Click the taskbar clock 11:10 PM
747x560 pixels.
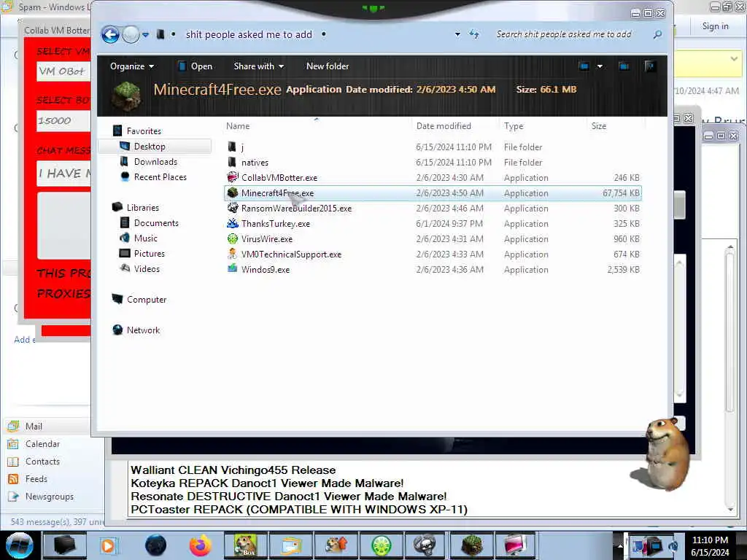click(x=710, y=540)
